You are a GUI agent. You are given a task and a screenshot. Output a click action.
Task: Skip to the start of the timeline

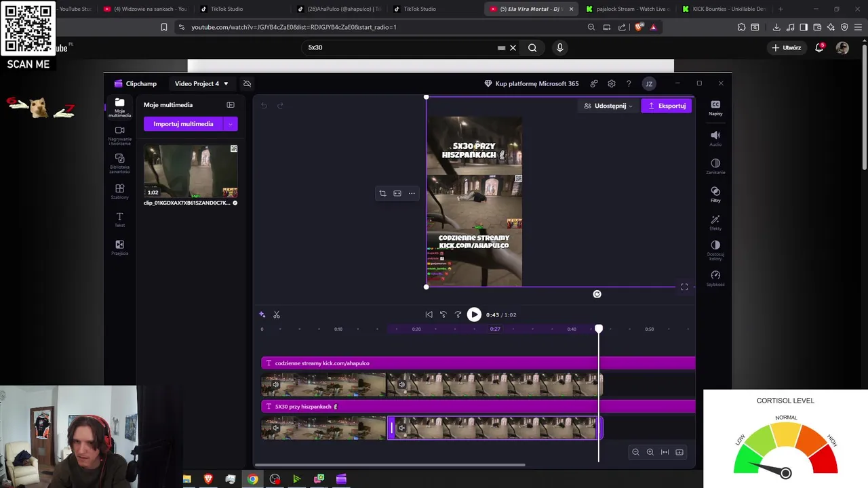point(429,314)
